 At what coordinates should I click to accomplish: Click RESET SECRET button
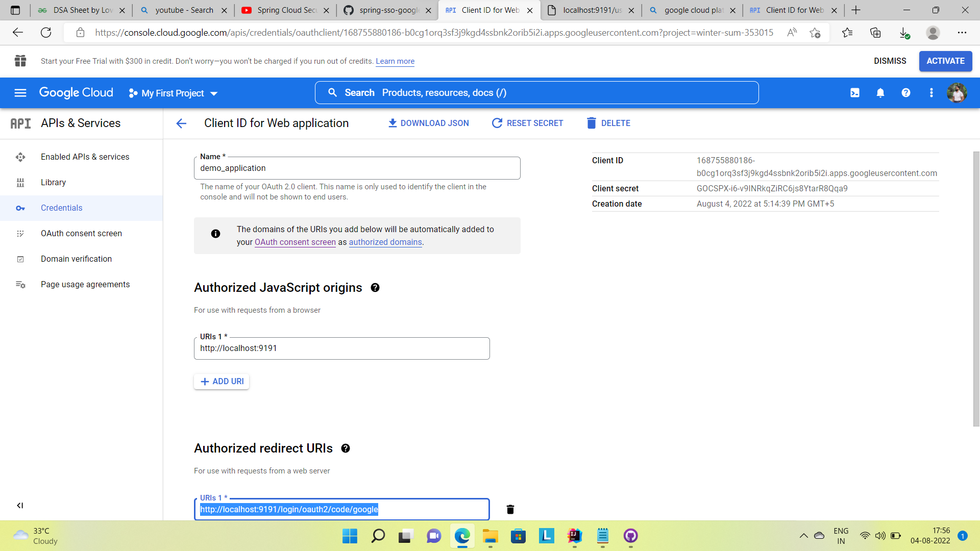527,123
